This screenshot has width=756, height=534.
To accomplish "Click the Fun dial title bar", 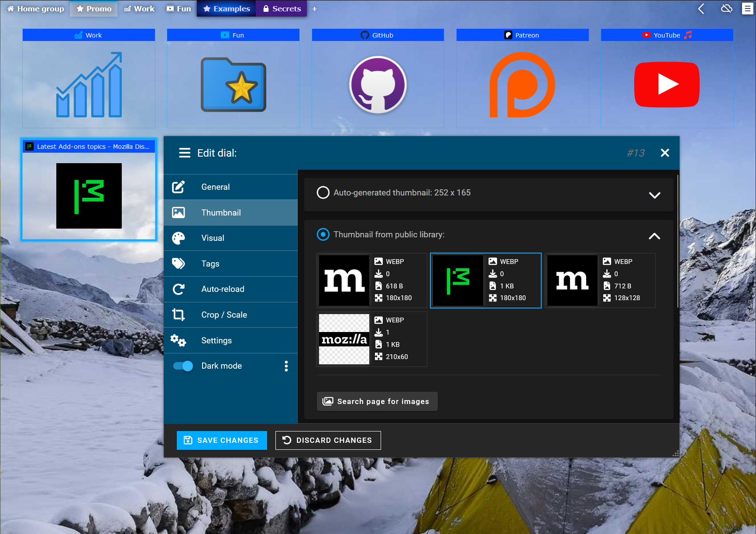I will [x=234, y=35].
